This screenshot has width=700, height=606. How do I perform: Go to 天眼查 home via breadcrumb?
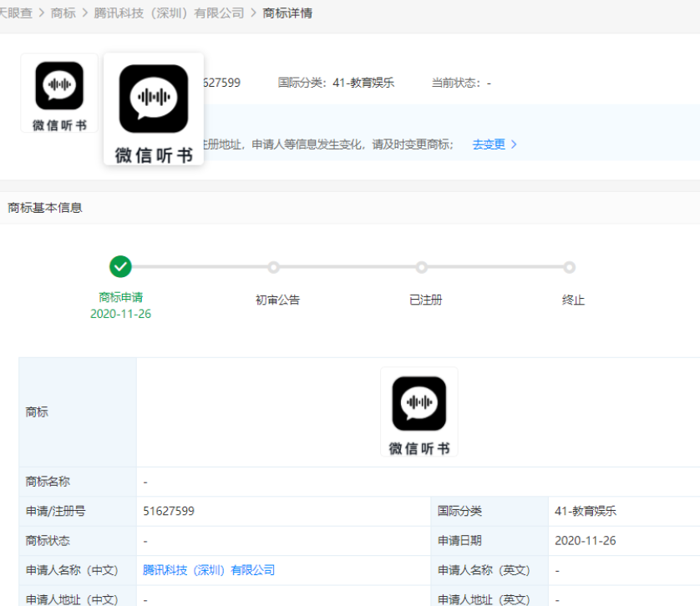point(15,13)
